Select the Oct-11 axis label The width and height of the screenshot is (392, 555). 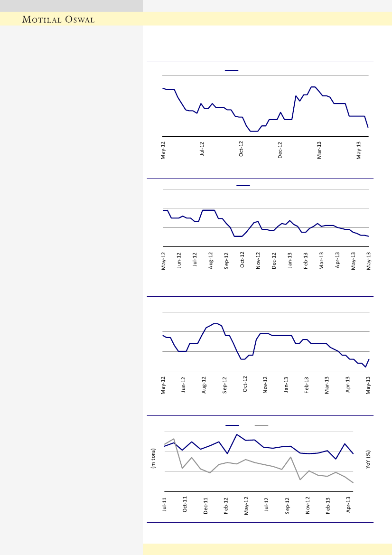click(x=185, y=506)
